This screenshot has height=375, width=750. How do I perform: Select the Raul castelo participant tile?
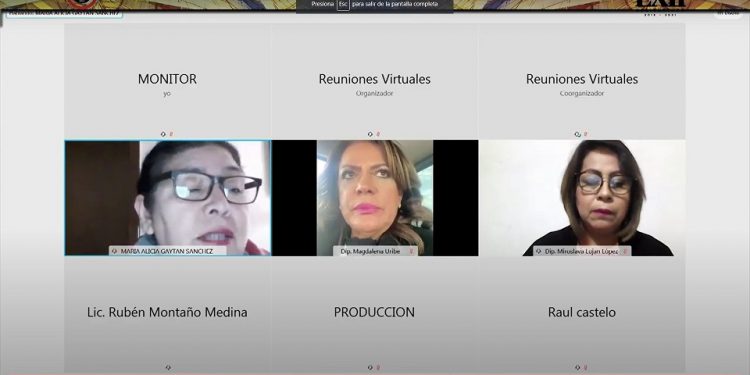coord(582,315)
